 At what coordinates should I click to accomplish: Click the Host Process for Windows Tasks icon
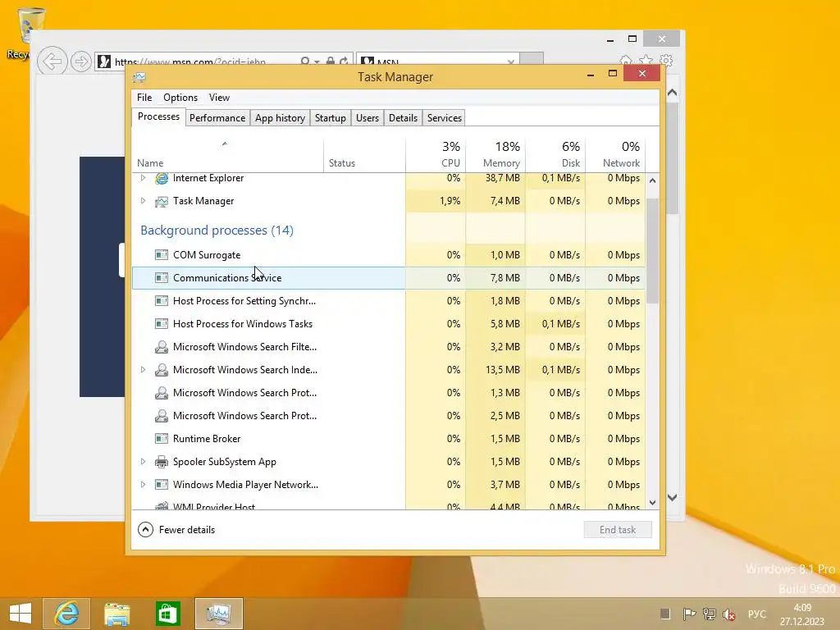[x=162, y=324]
